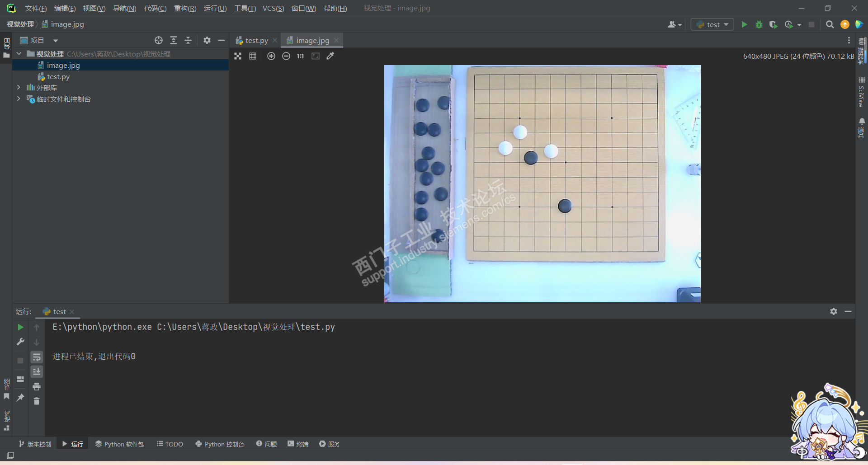The height and width of the screenshot is (465, 868).
Task: Run the test configuration with green play button
Action: 744,24
